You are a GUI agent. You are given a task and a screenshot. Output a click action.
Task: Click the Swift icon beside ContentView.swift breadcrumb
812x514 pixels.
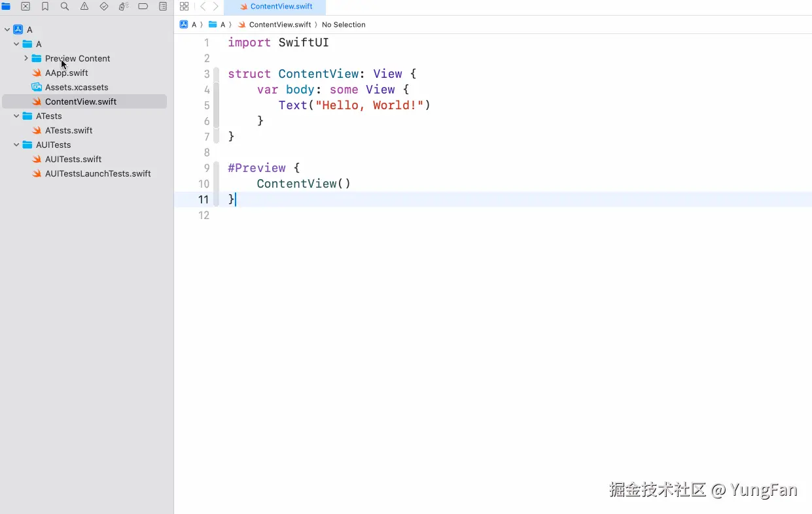(x=243, y=24)
